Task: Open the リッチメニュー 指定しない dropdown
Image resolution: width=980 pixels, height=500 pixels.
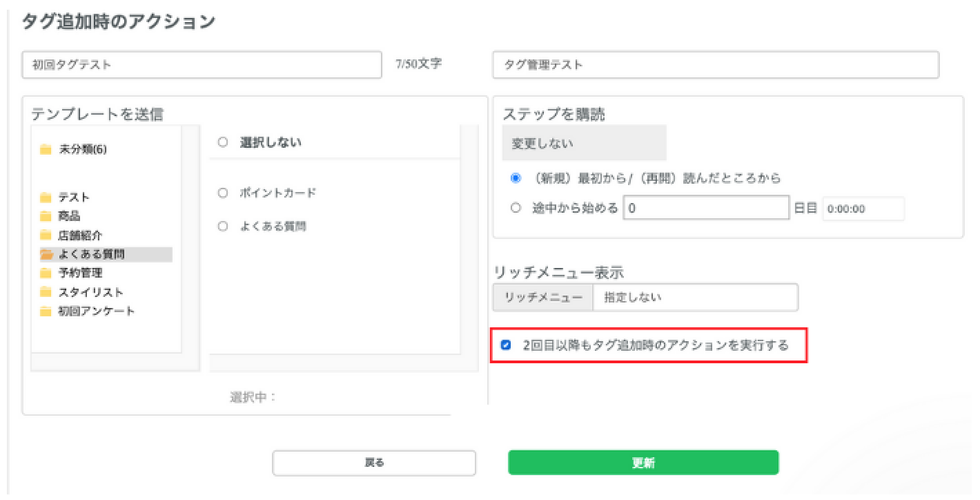Action: (x=695, y=298)
